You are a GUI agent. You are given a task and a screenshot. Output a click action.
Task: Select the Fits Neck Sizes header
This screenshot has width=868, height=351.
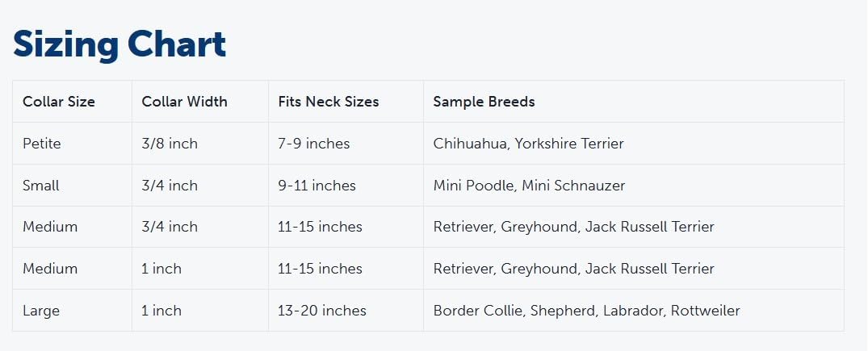click(328, 102)
